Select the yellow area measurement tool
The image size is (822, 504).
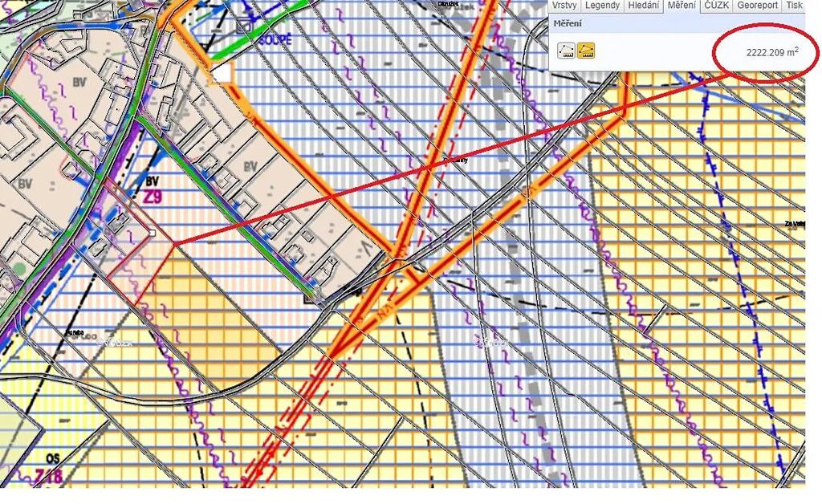(x=587, y=51)
